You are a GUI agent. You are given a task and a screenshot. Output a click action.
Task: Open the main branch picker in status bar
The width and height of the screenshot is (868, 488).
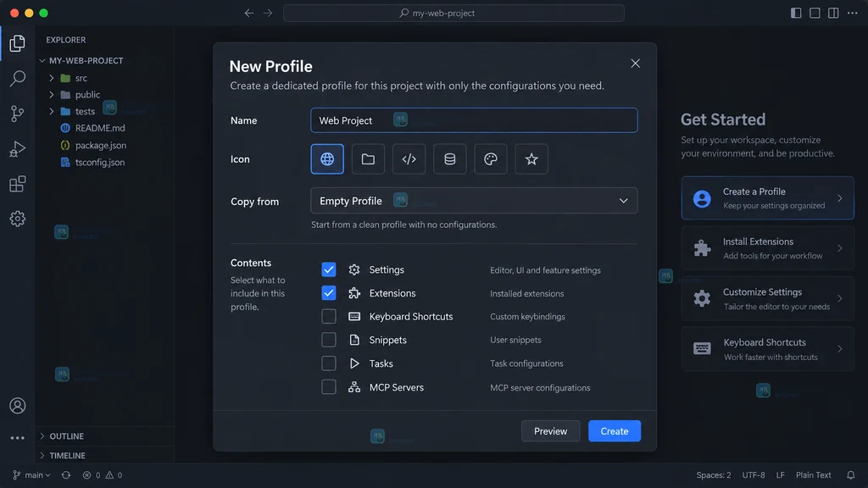[31, 474]
